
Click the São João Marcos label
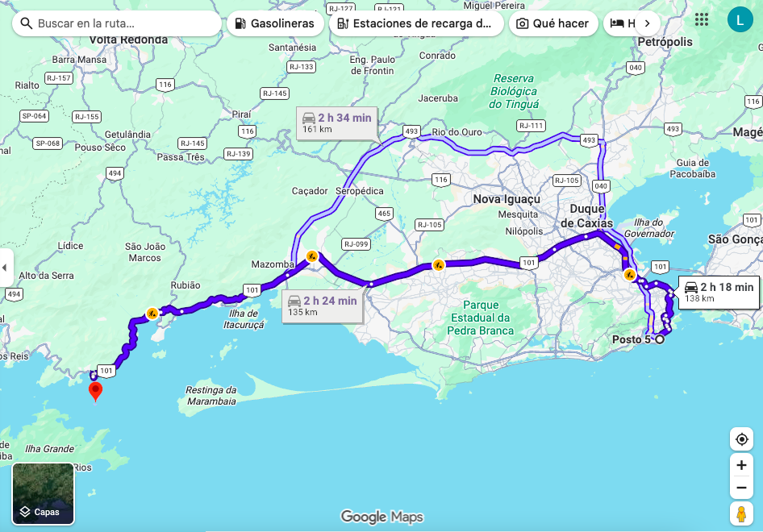click(x=145, y=252)
